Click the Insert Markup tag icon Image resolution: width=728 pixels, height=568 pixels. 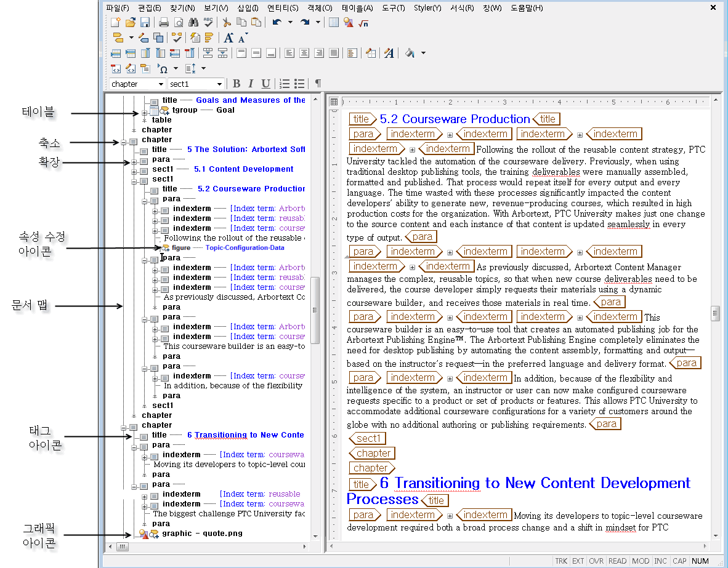click(118, 38)
